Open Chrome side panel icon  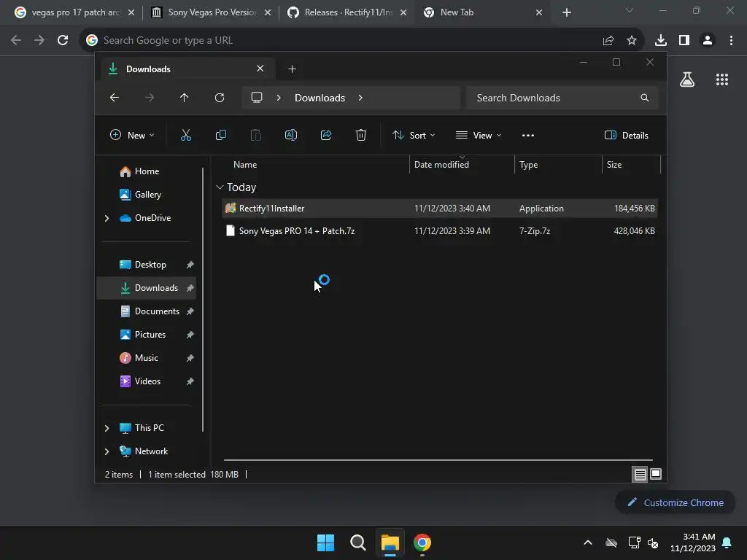[x=684, y=40]
